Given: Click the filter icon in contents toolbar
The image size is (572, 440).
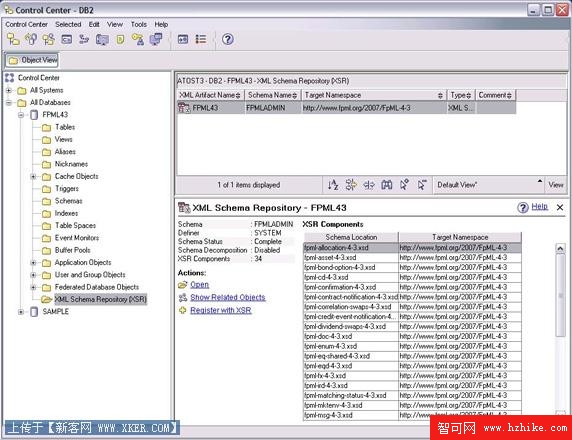Looking at the screenshot, I should (351, 185).
